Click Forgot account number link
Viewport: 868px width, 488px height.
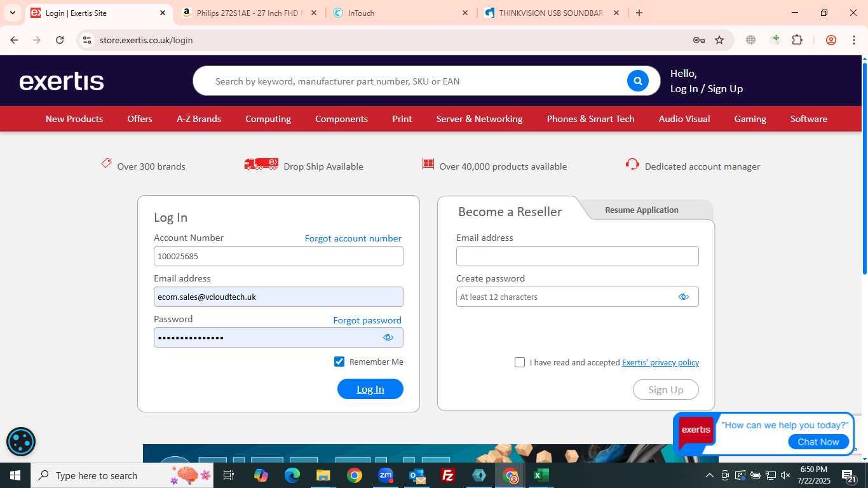click(353, 238)
